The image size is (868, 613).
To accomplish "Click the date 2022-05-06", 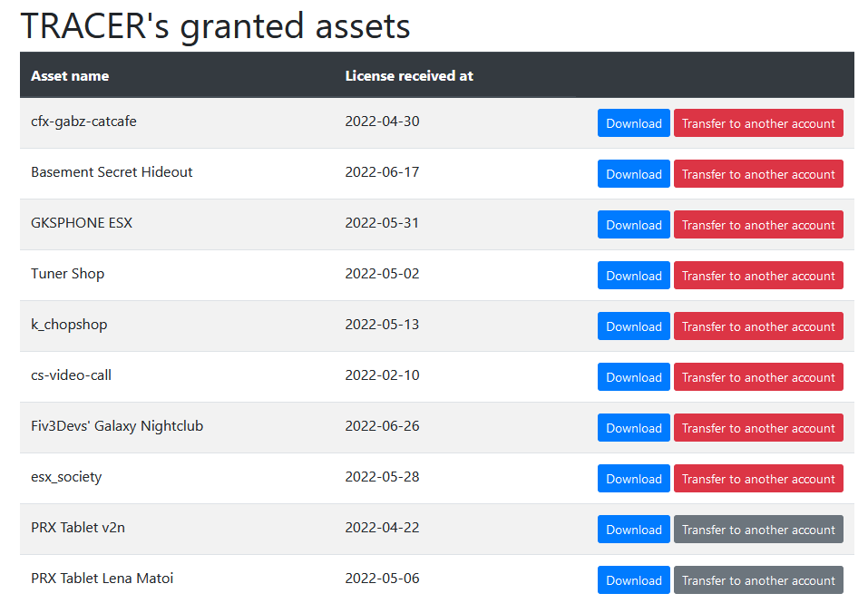I will click(382, 579).
